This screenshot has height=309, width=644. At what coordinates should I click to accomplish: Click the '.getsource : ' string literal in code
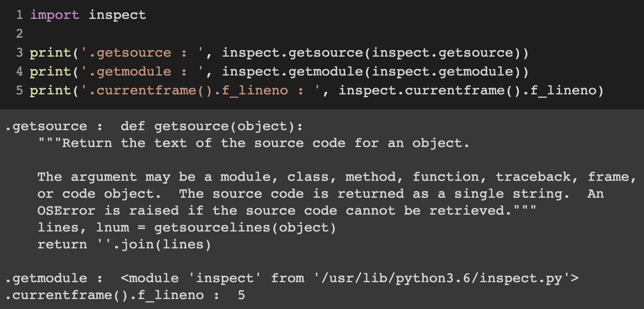138,53
